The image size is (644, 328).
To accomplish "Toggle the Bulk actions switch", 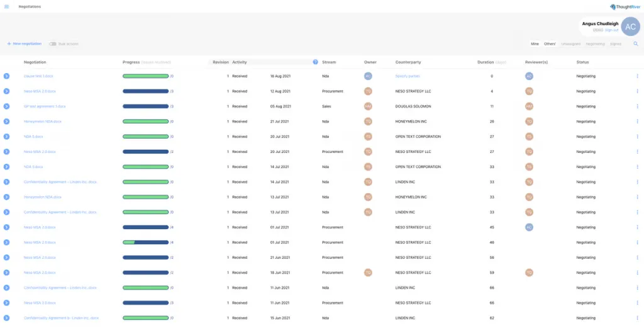I will tap(53, 44).
